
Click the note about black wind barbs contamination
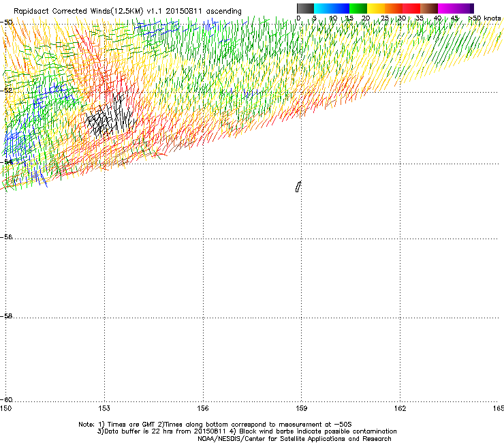[313, 431]
